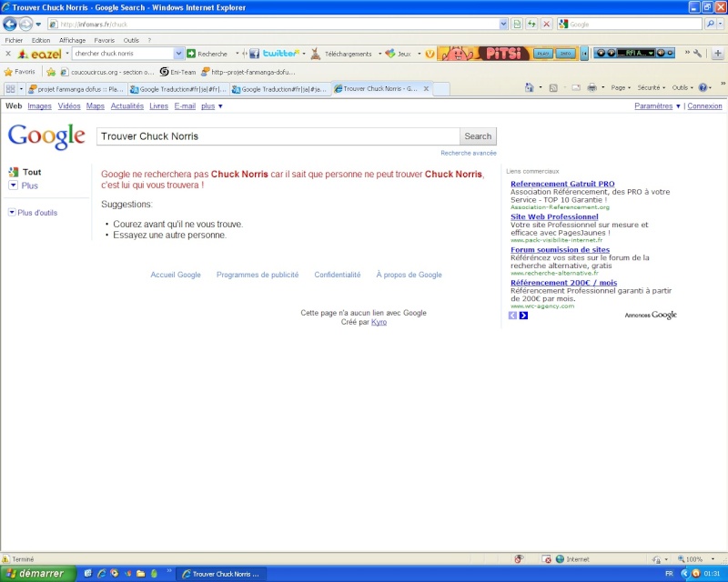This screenshot has height=582, width=728.
Task: Expand the Eazel search box dropdown
Action: (x=178, y=54)
